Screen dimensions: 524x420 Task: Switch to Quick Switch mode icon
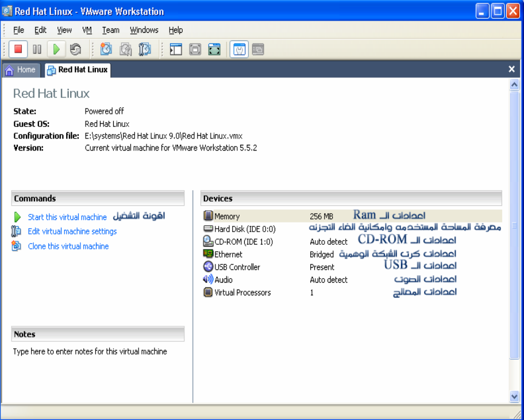[x=214, y=49]
